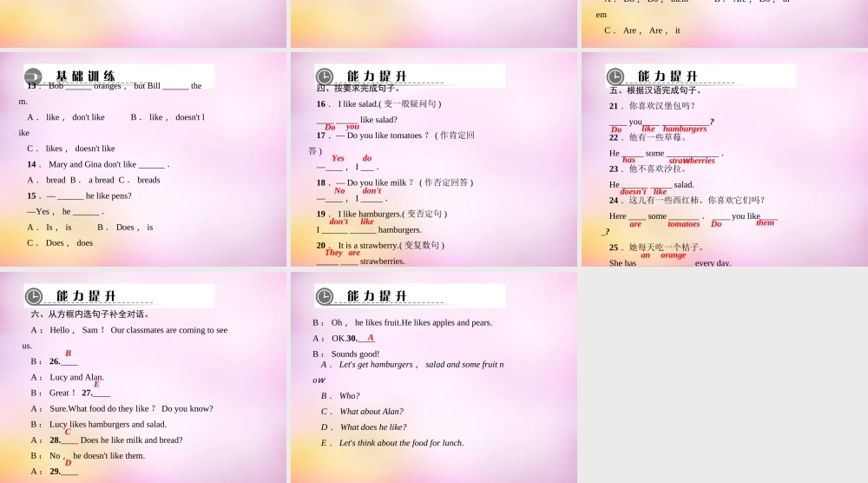
Task: Click question '22. 他有一些草莓。'
Action: 648,137
